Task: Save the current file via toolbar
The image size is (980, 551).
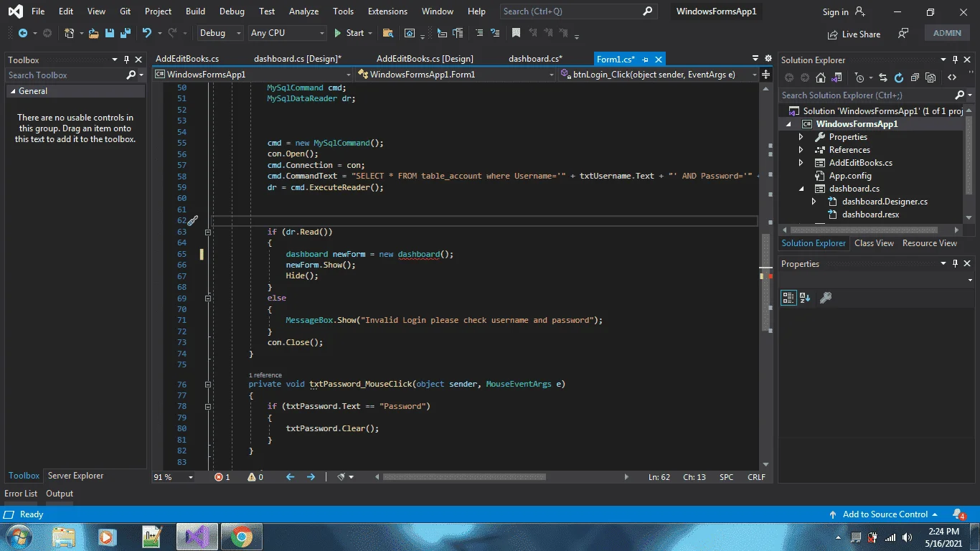Action: 110,33
